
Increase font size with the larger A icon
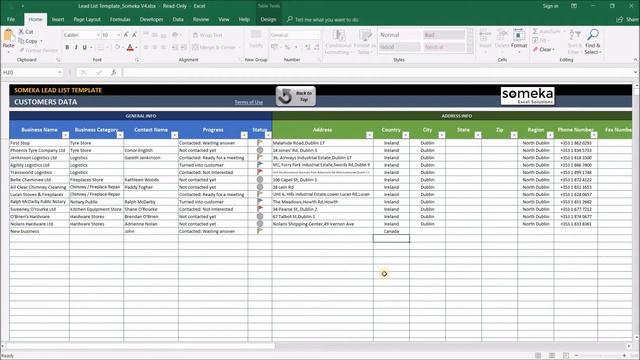pos(126,35)
